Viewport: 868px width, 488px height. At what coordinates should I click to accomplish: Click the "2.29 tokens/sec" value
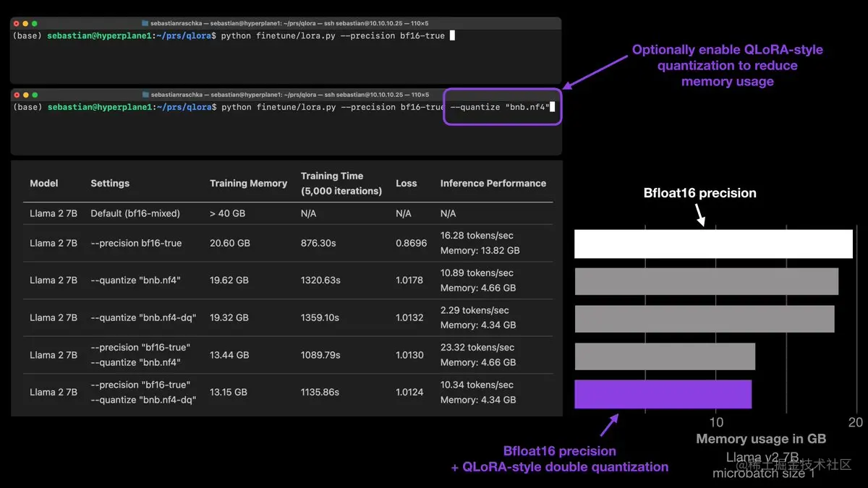[x=475, y=310]
